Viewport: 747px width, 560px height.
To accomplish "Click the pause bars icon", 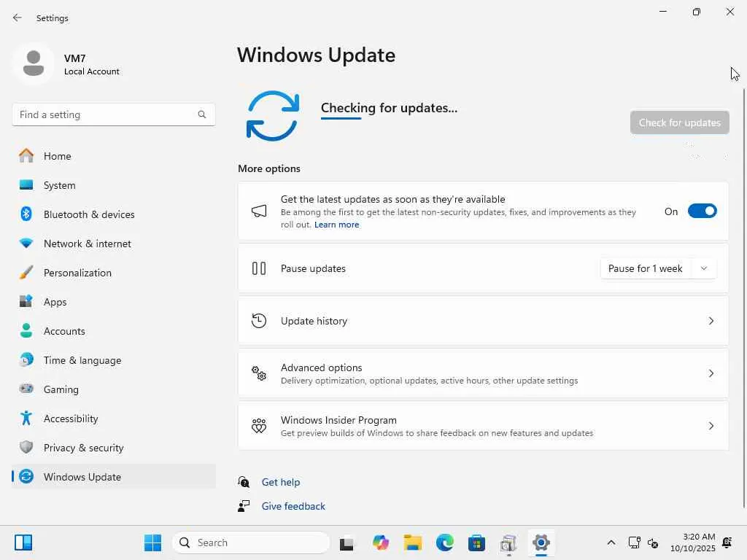I will (x=259, y=268).
